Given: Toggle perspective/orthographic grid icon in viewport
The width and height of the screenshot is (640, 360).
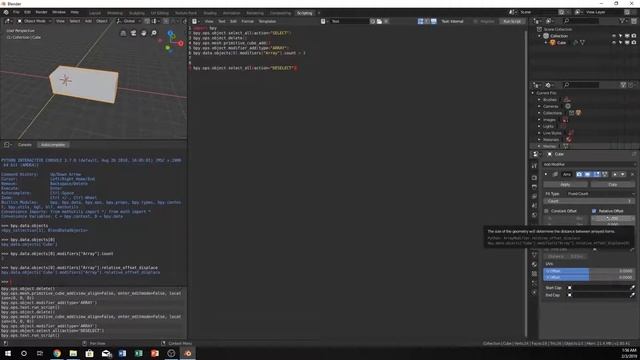Looking at the screenshot, I should coord(123,33).
